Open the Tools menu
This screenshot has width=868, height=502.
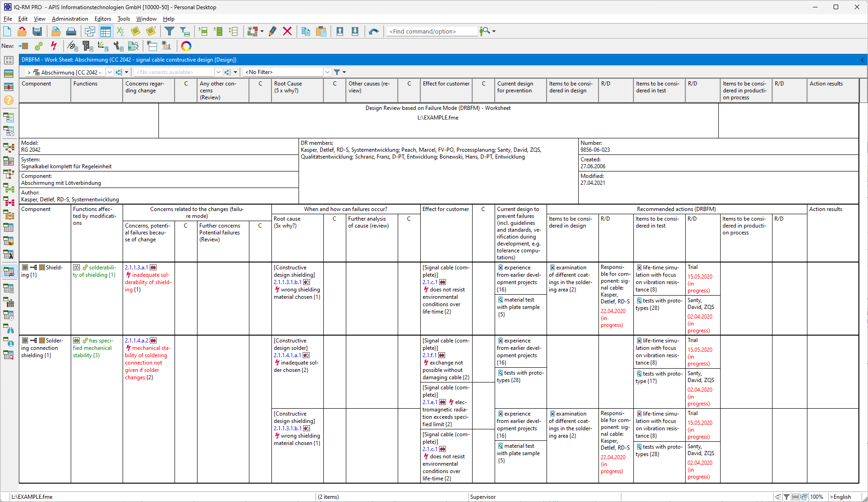coord(124,19)
